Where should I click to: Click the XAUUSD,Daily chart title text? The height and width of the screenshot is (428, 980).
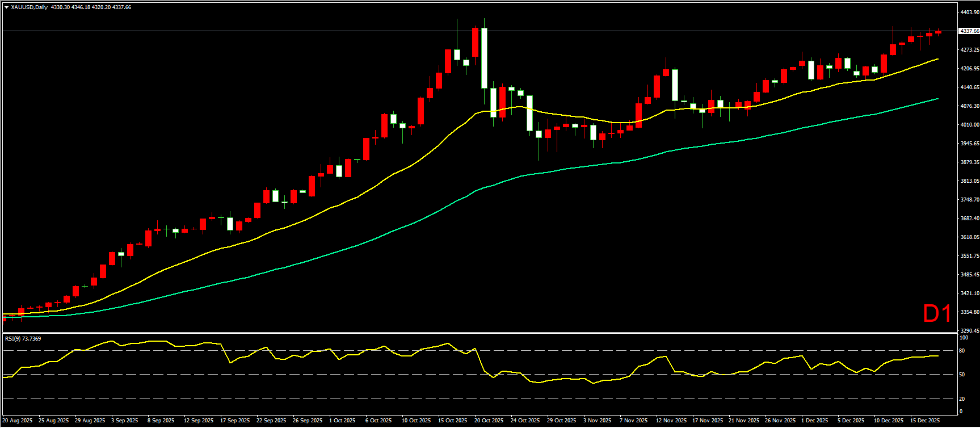(29, 7)
